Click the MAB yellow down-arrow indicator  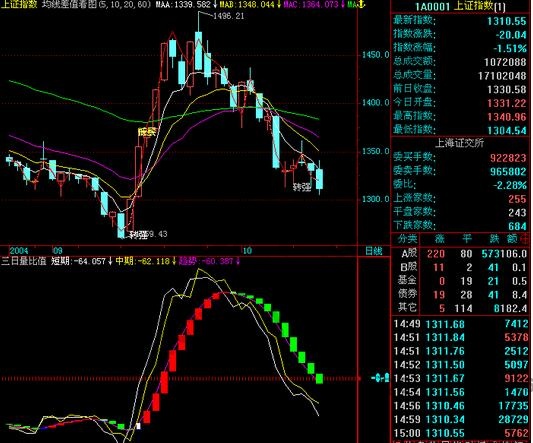click(x=278, y=4)
